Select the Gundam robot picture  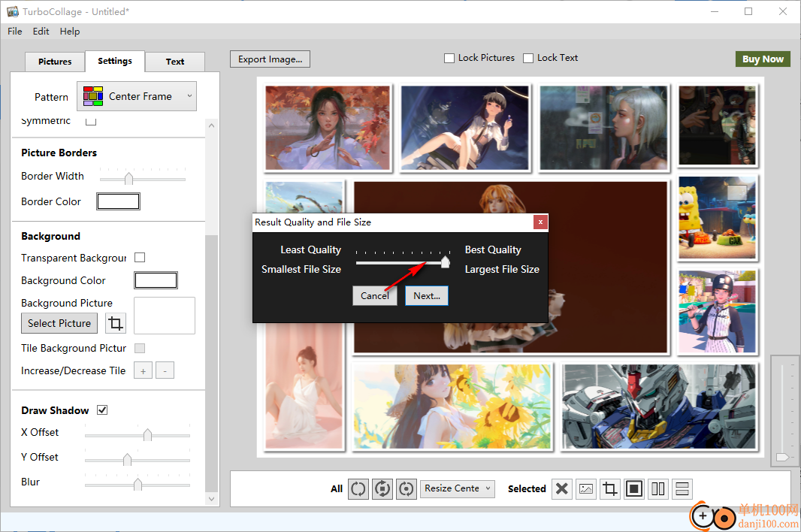659,407
